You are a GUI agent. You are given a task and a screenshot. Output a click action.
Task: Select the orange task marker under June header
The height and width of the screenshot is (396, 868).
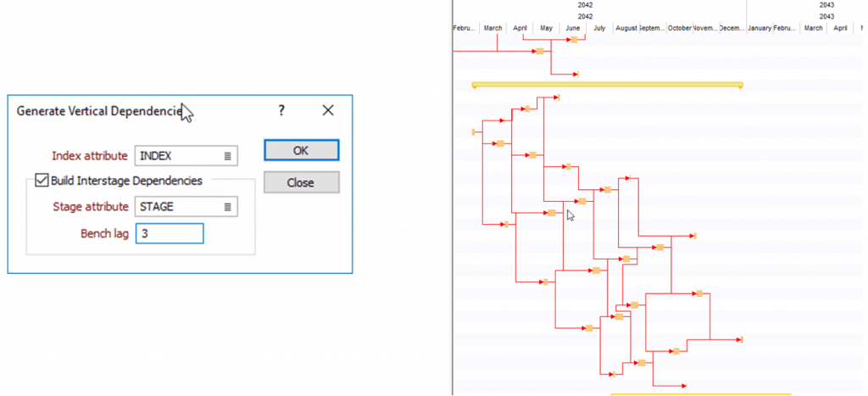click(574, 40)
